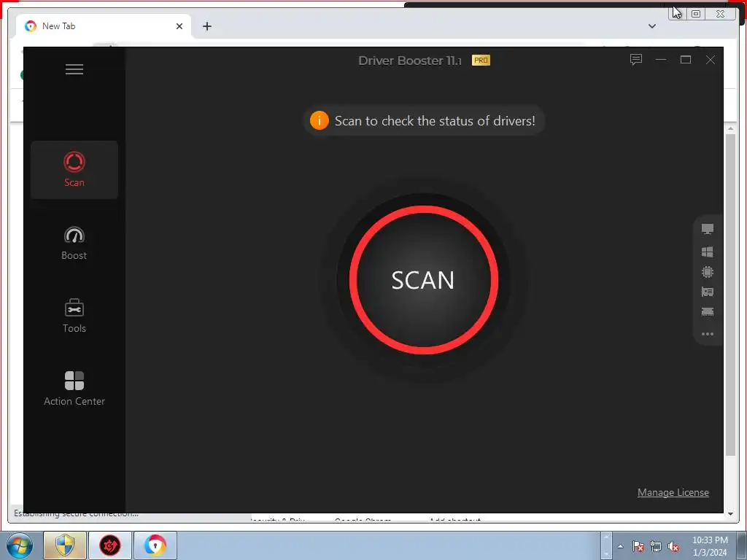Click the CPU chip icon in right panel
This screenshot has height=560, width=747.
[x=708, y=272]
